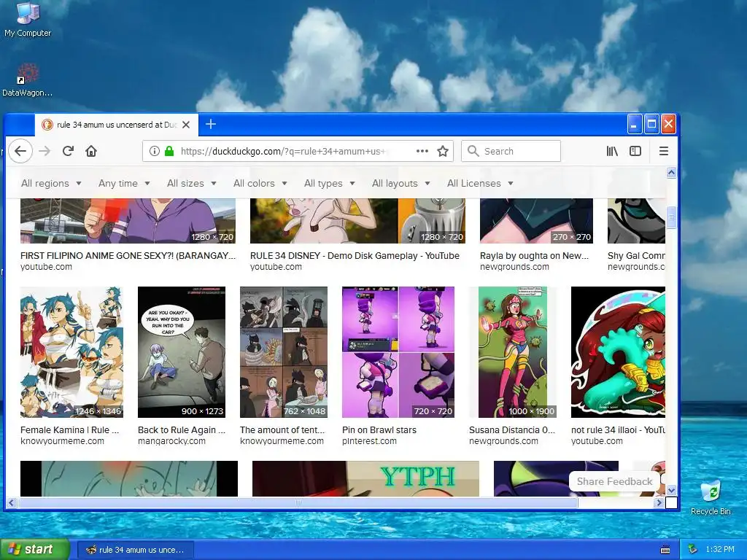Viewport: 747px width, 560px height.
Task: Click the forward navigation arrow
Action: pyautogui.click(x=44, y=152)
